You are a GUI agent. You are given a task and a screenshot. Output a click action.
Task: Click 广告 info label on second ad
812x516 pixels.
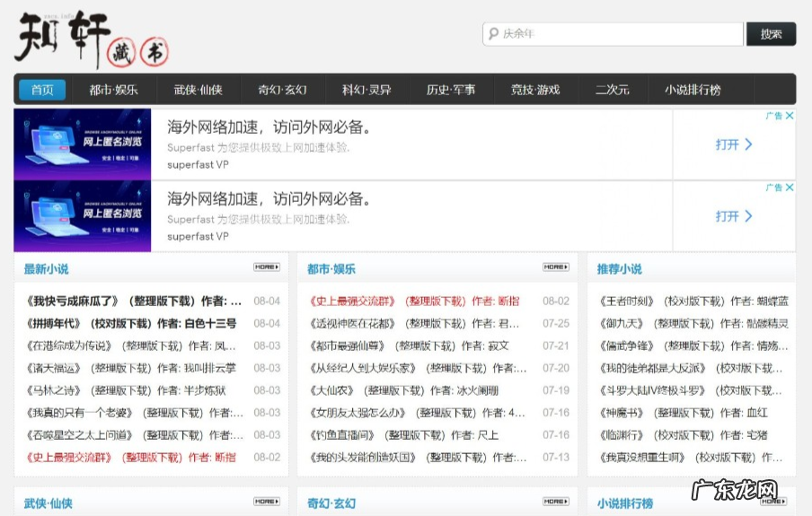click(x=774, y=188)
